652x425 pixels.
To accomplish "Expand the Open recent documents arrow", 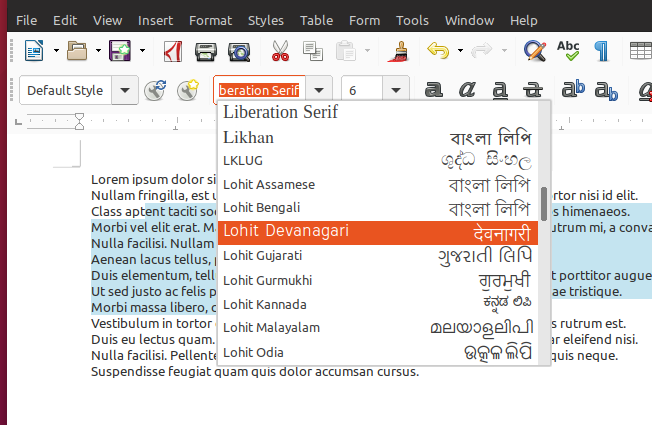I will tap(98, 51).
